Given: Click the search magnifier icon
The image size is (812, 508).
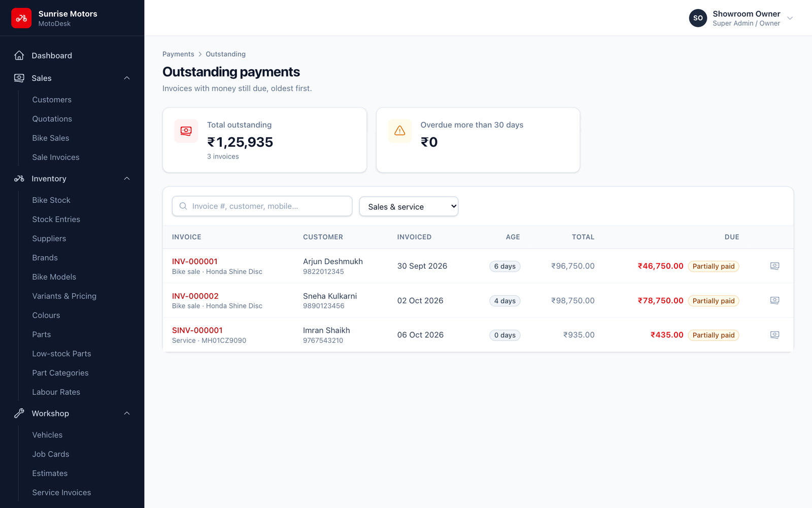Looking at the screenshot, I should (x=183, y=206).
